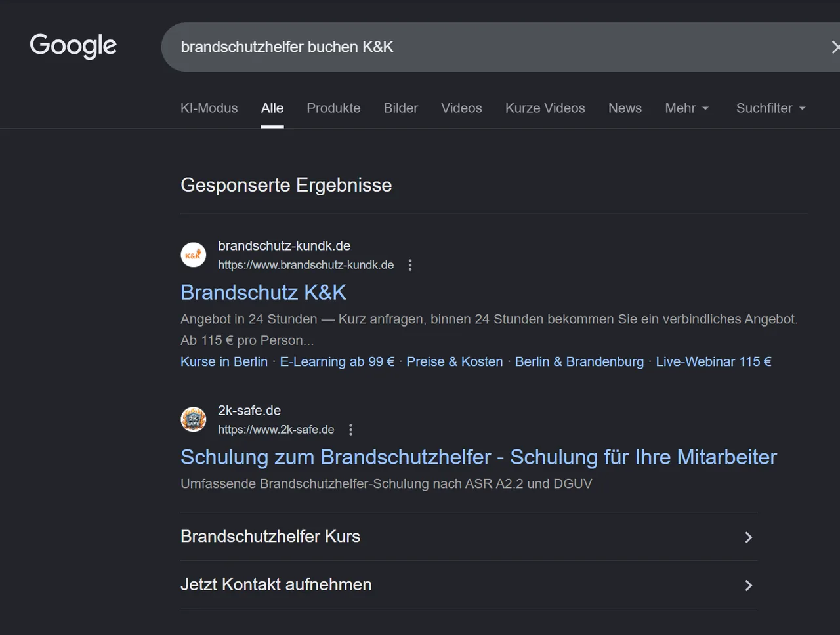This screenshot has width=840, height=635.
Task: Click the 2k-safe.de site name
Action: (x=249, y=411)
